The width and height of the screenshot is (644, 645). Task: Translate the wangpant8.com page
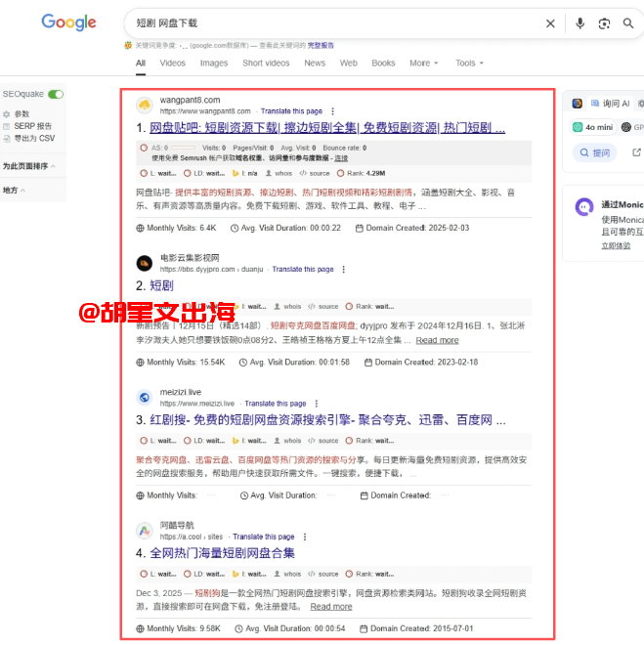click(x=291, y=111)
